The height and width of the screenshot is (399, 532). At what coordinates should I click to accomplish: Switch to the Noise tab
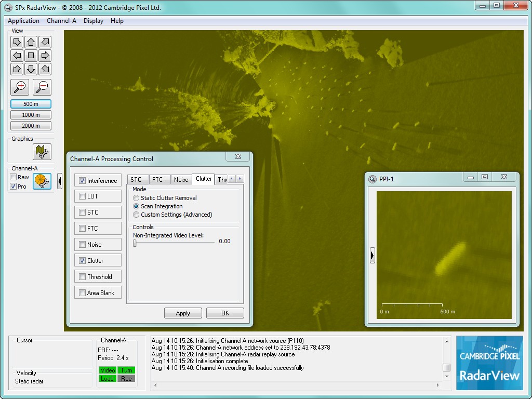point(181,180)
